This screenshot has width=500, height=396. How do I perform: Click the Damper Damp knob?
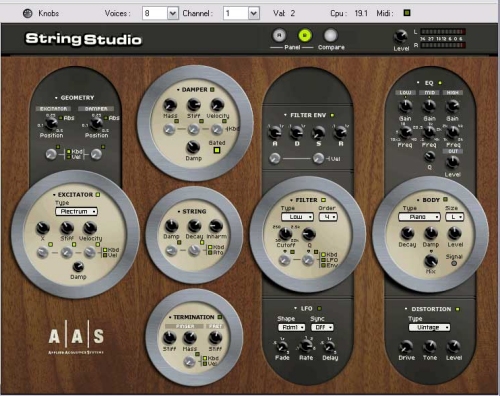(x=193, y=147)
